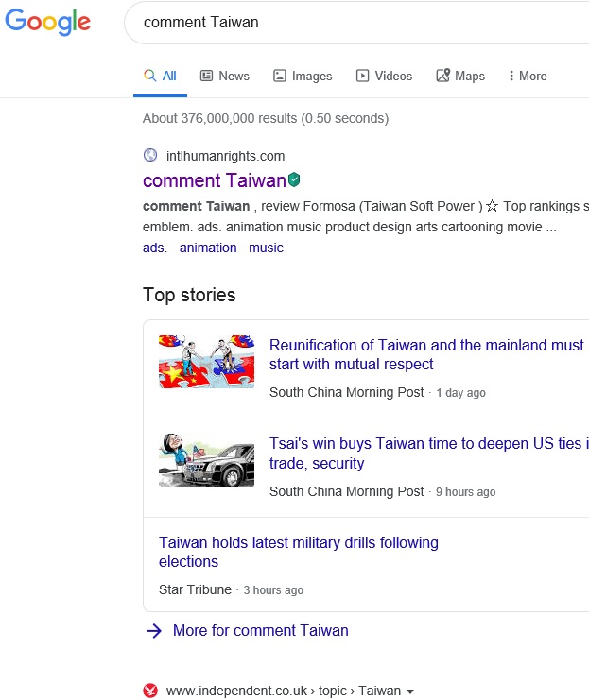Click the Reunification story puzzle thumbnail
The height and width of the screenshot is (700, 589).
[x=206, y=362]
